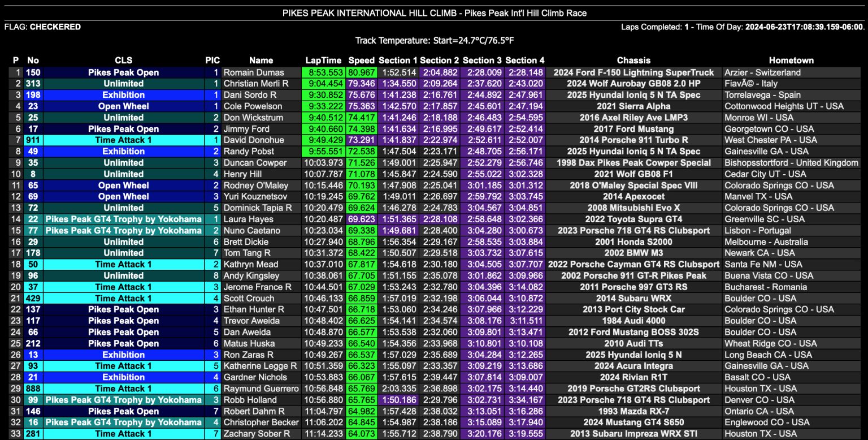The width and height of the screenshot is (868, 440).
Task: Click chassis 1984 Audi 4000
Action: click(634, 321)
